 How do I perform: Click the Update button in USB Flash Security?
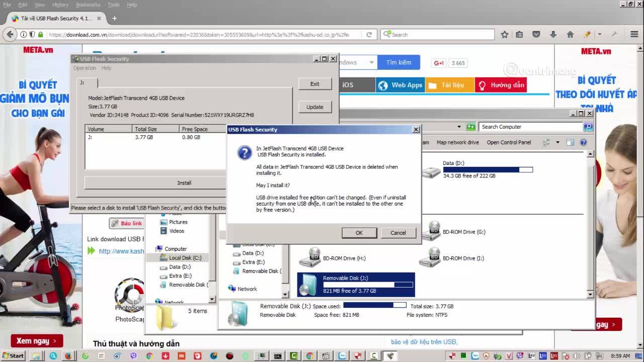[x=314, y=107]
